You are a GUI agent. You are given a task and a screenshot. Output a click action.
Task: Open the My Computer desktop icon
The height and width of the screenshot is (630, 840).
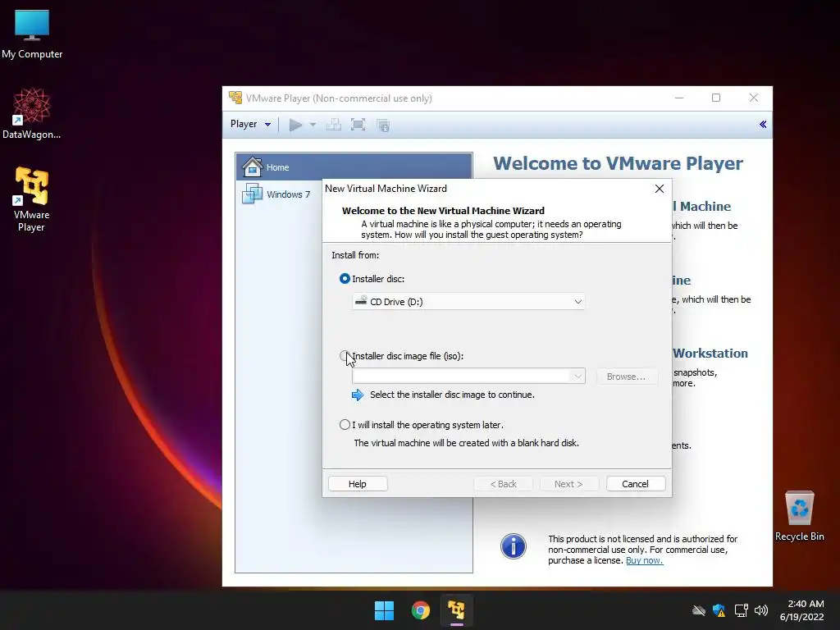32,34
